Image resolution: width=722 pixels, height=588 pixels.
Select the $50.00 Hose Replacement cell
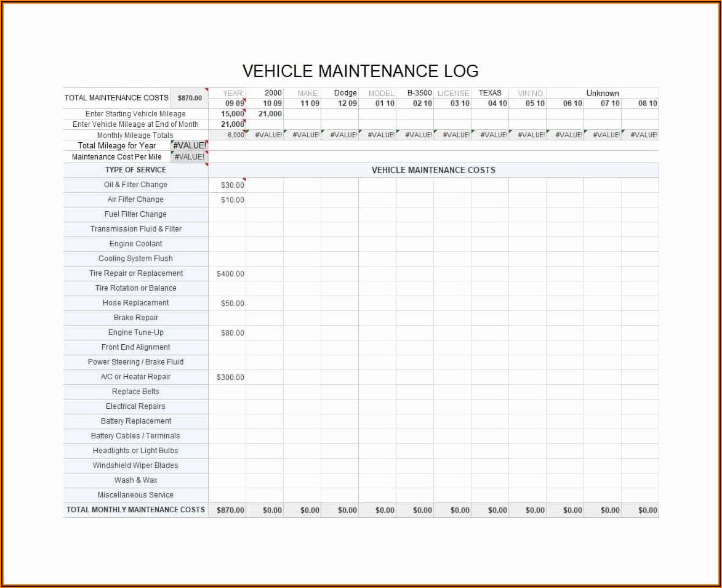coord(232,304)
